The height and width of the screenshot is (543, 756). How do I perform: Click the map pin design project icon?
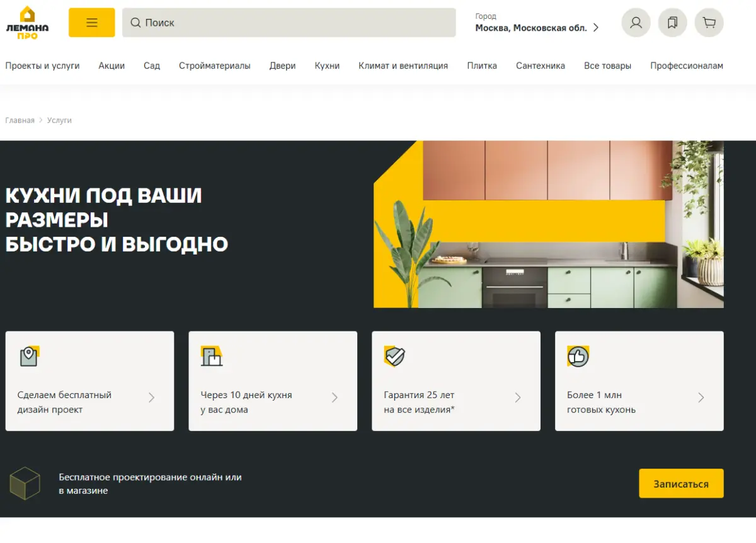[x=29, y=357]
